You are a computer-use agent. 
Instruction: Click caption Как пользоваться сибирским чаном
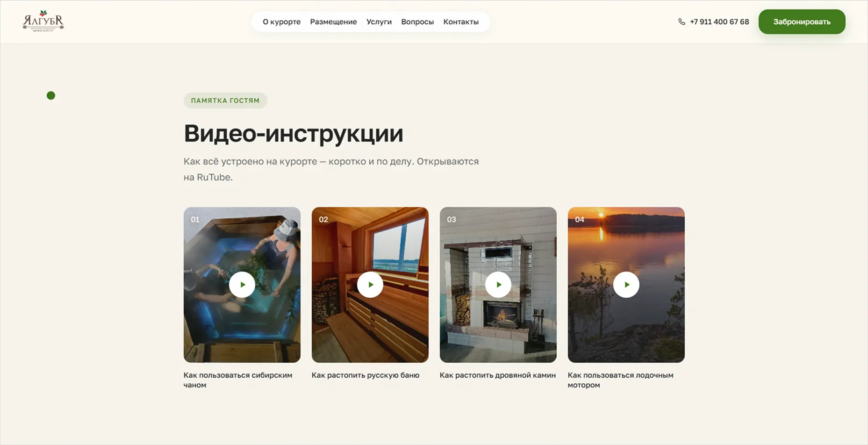(x=238, y=380)
